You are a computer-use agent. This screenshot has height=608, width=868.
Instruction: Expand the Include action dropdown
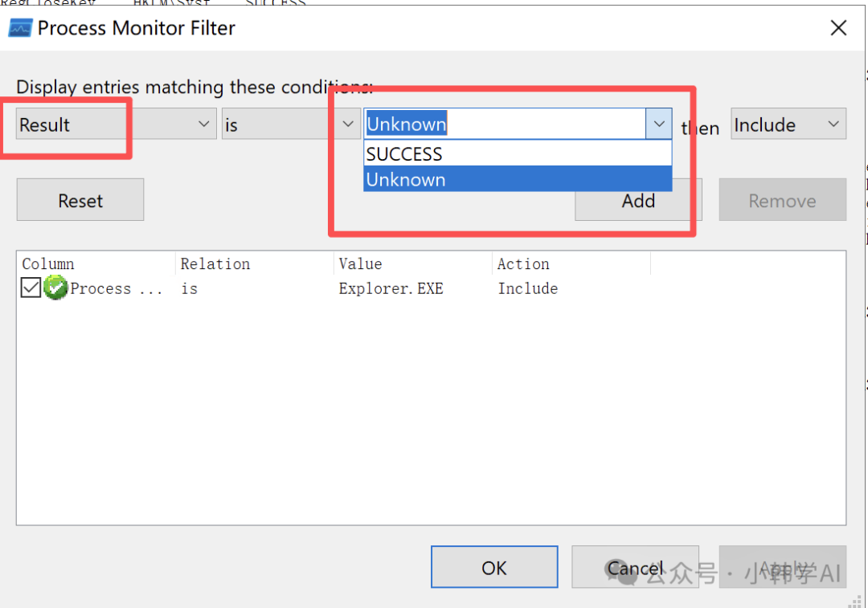788,124
